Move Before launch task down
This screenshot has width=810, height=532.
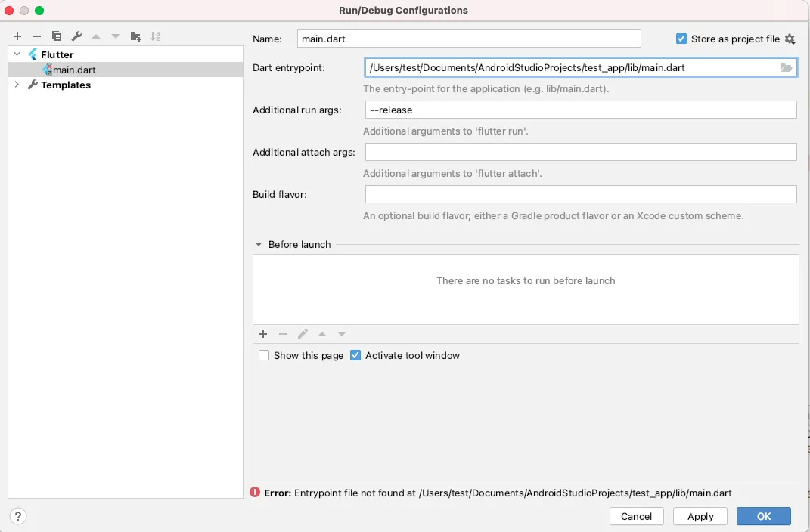pyautogui.click(x=342, y=334)
